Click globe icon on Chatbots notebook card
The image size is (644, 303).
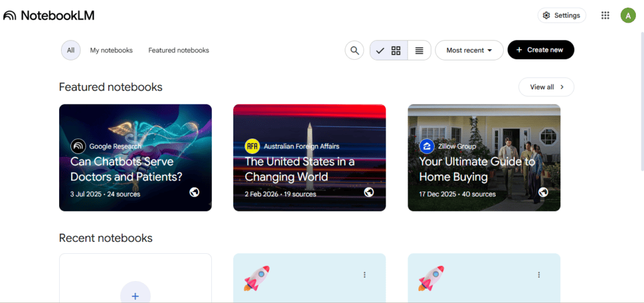click(194, 192)
